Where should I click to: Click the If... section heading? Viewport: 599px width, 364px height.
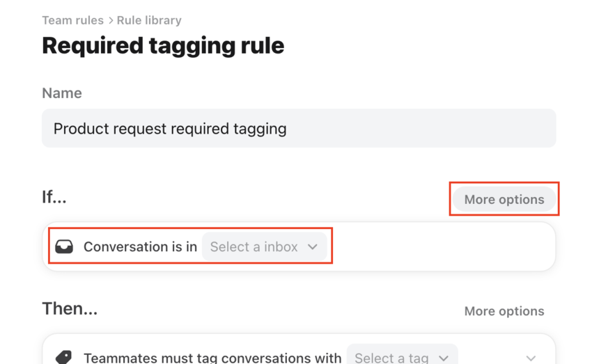(x=54, y=197)
